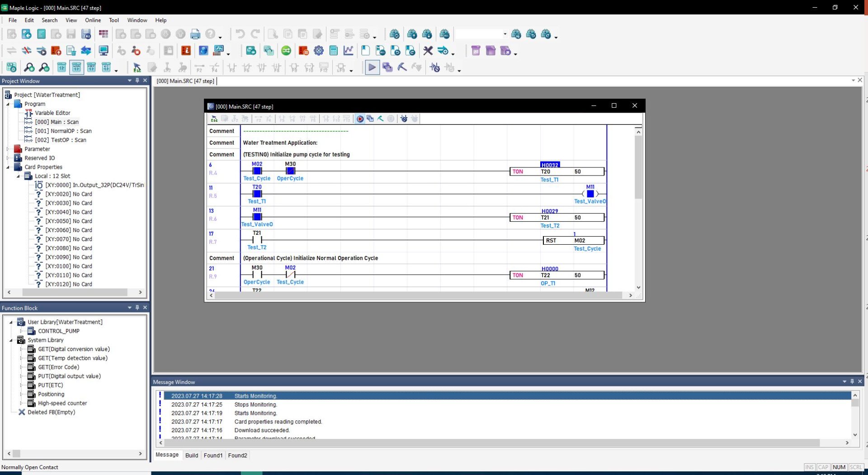The width and height of the screenshot is (868, 475).
Task: Open the search combo box dropdown arrow
Action: click(505, 34)
